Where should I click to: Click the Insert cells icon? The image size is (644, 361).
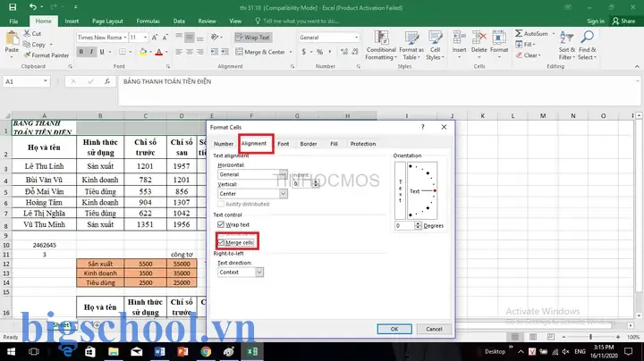pyautogui.click(x=459, y=38)
